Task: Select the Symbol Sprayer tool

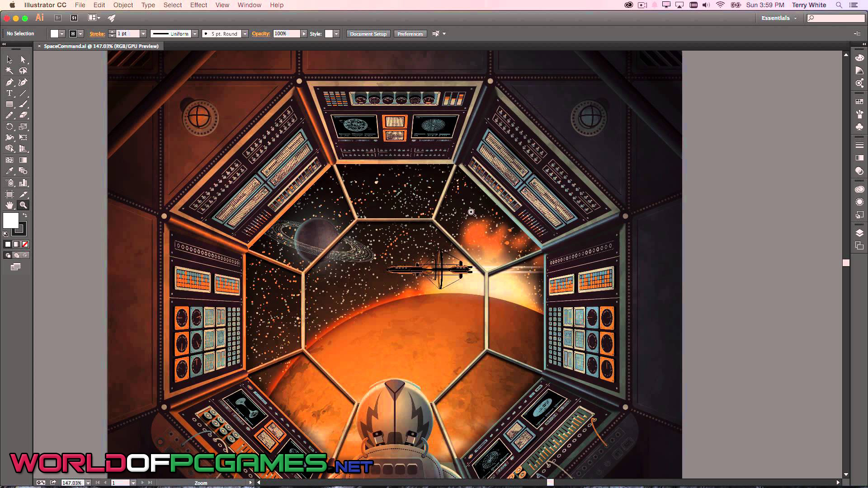Action: point(9,183)
